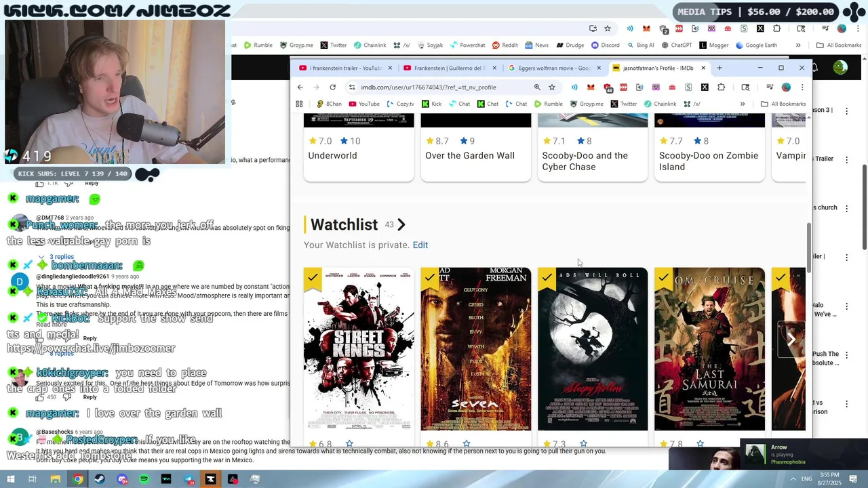Open a new tab in the IMDb window
The width and height of the screenshot is (868, 488).
point(719,68)
